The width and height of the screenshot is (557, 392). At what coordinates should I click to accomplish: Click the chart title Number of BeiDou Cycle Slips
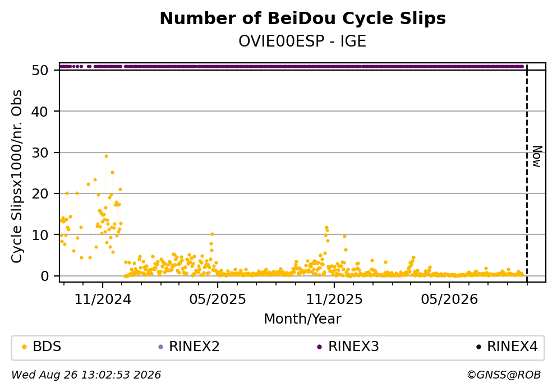(x=303, y=19)
